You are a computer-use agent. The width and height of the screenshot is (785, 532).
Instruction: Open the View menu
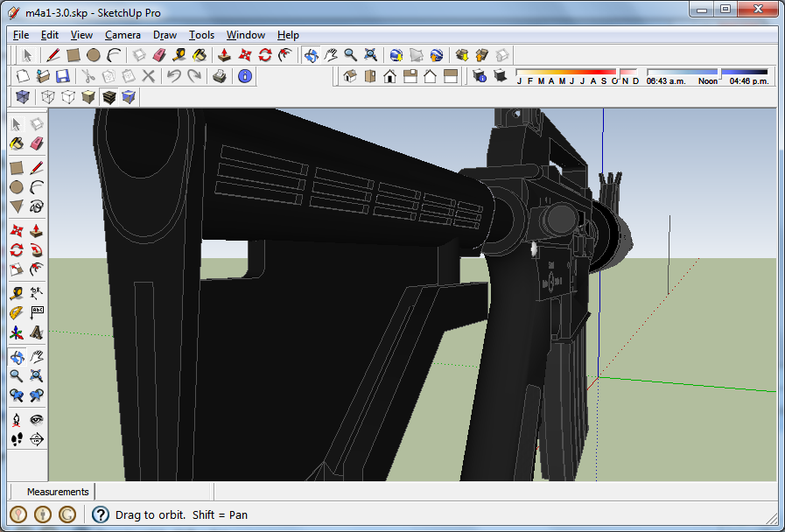click(81, 35)
